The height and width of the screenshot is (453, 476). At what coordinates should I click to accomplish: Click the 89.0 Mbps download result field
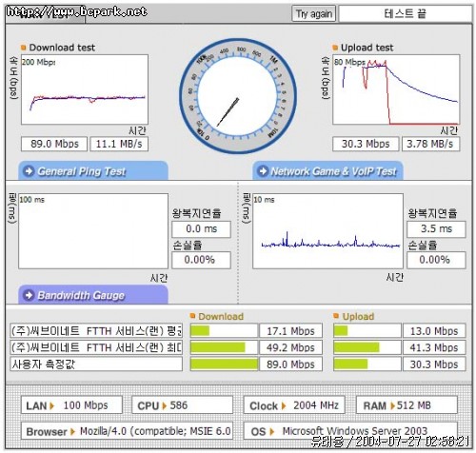[x=54, y=144]
